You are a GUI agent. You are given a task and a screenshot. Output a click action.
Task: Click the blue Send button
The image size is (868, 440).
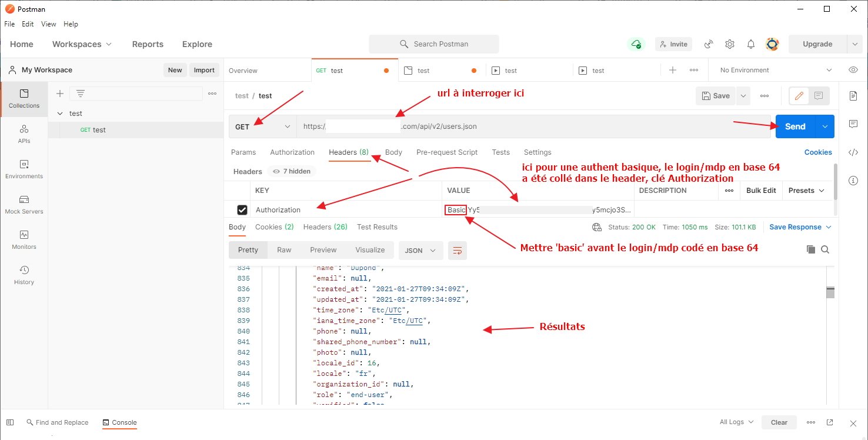(x=795, y=126)
